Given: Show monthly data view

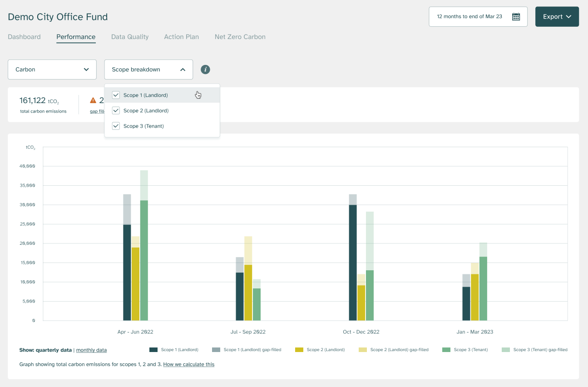Looking at the screenshot, I should 91,350.
